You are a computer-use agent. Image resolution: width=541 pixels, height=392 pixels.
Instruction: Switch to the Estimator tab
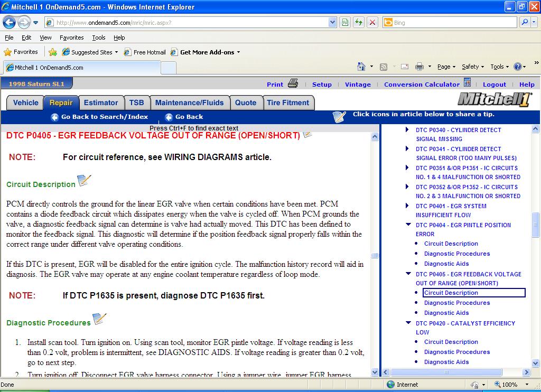pyautogui.click(x=101, y=102)
